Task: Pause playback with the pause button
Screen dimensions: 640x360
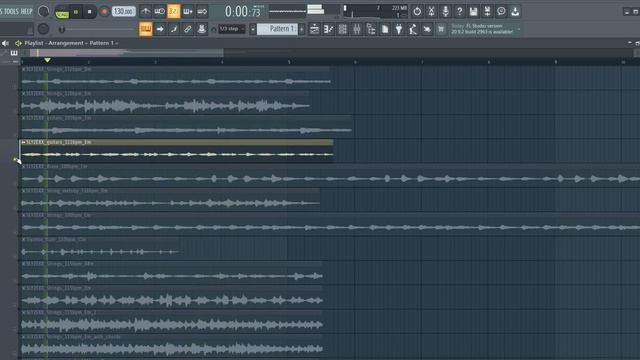Action: (x=76, y=12)
